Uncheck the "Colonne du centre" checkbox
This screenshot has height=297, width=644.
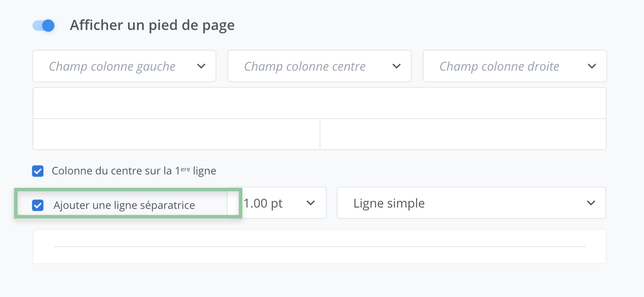[38, 171]
